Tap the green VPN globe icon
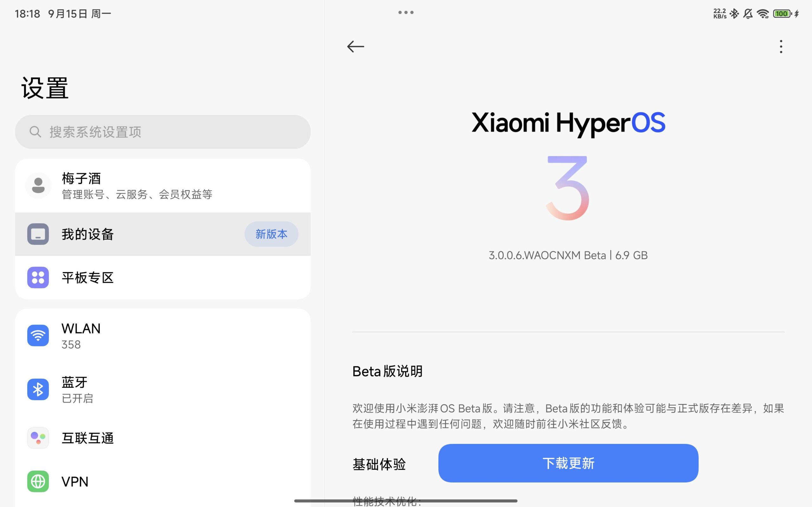Image resolution: width=812 pixels, height=507 pixels. [38, 482]
